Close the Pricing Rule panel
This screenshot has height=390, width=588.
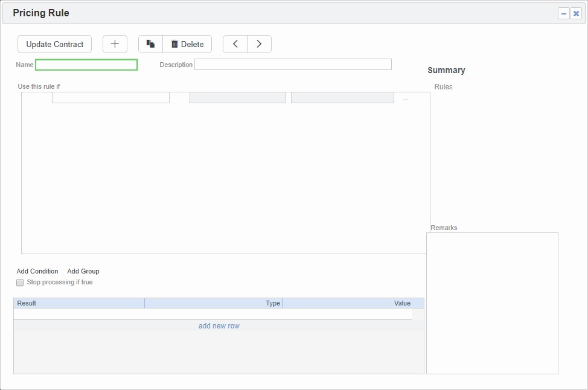point(576,13)
